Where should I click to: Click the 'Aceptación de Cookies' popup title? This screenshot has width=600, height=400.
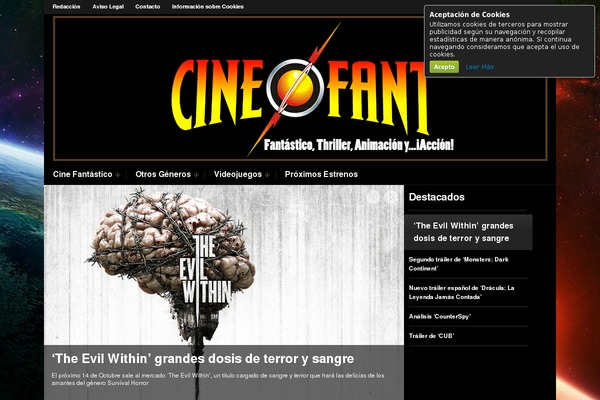click(x=469, y=15)
